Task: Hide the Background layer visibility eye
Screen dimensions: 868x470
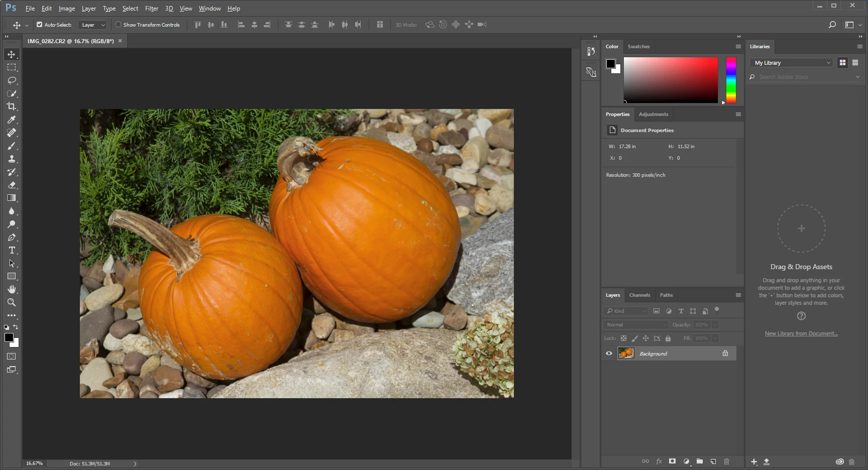Action: click(609, 354)
